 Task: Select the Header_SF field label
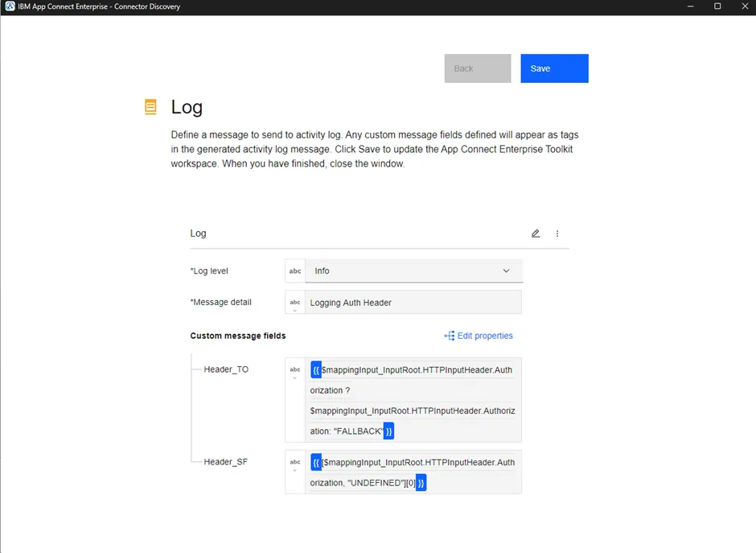[x=226, y=462]
